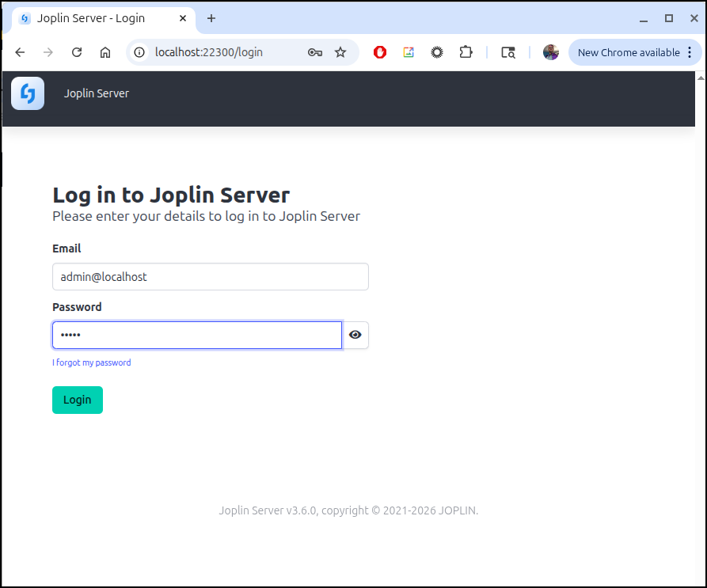Open the 'I forgot my password' link
Image resolution: width=707 pixels, height=588 pixels.
[x=92, y=362]
